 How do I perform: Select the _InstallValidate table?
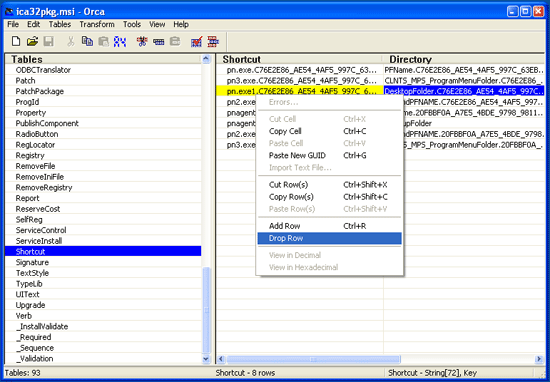pyautogui.click(x=103, y=327)
